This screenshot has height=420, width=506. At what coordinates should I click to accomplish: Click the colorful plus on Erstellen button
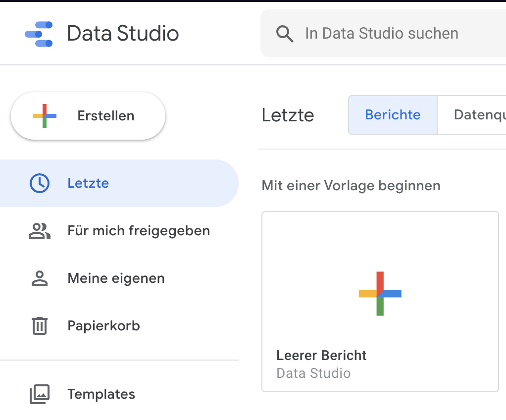pos(45,116)
